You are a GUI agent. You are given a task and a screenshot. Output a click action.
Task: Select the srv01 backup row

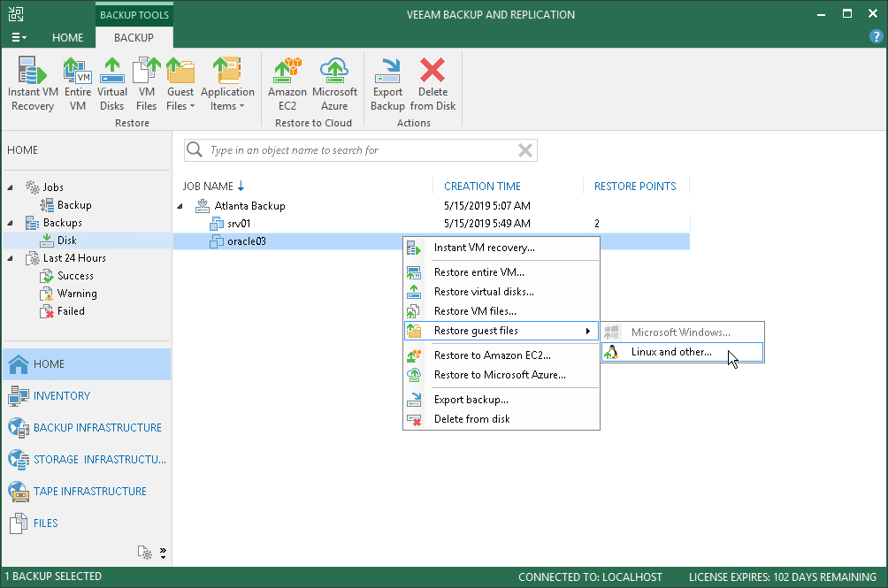[x=431, y=224]
